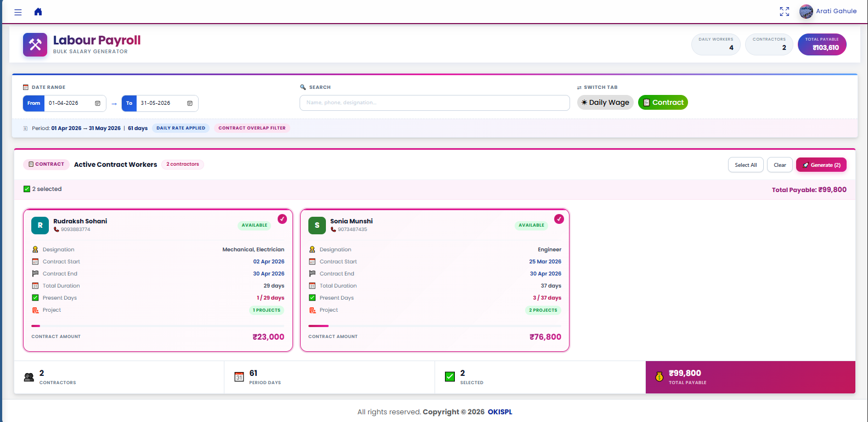Click phone icon under Rudraksh Sohani
This screenshot has width=868, height=422.
pos(57,229)
